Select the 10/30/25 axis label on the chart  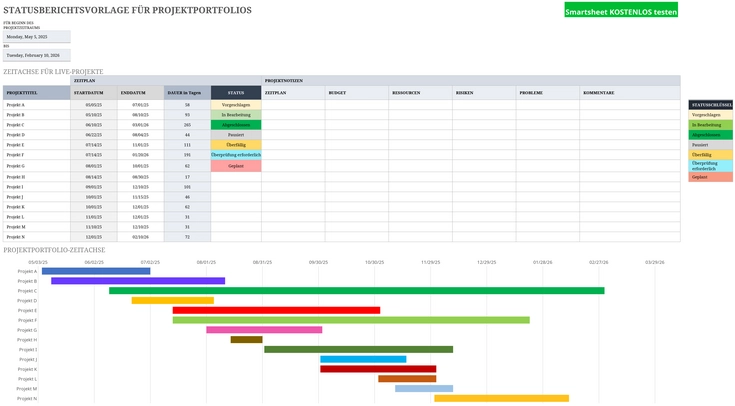click(375, 263)
